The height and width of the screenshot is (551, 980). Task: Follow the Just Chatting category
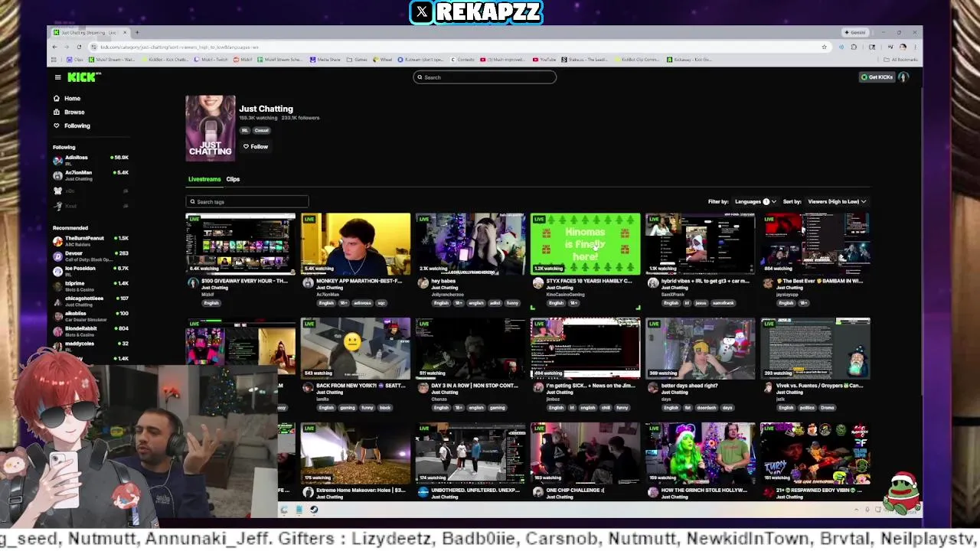pos(256,146)
